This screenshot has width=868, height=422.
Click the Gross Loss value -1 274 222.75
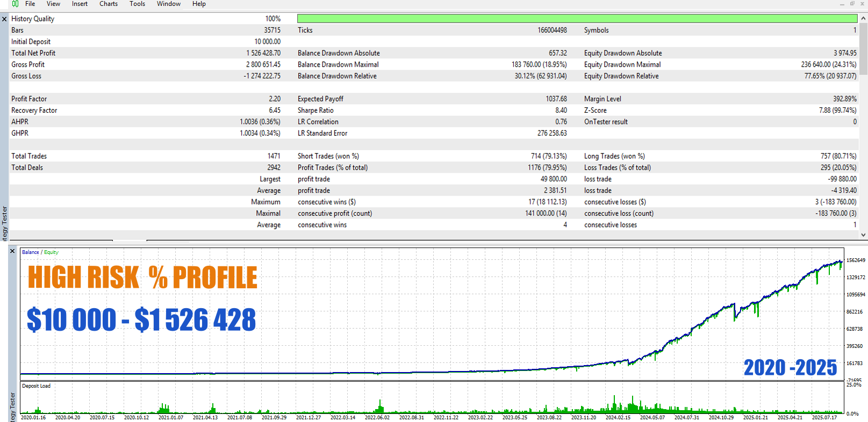pos(262,76)
